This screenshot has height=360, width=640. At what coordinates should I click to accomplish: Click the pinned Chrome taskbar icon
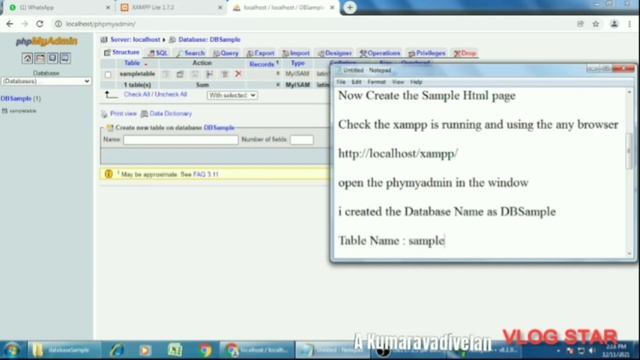tap(205, 350)
